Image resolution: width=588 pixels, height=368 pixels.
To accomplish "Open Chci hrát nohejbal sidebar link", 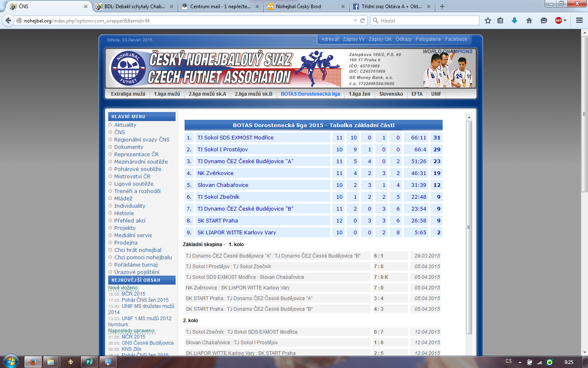I will pos(138,250).
